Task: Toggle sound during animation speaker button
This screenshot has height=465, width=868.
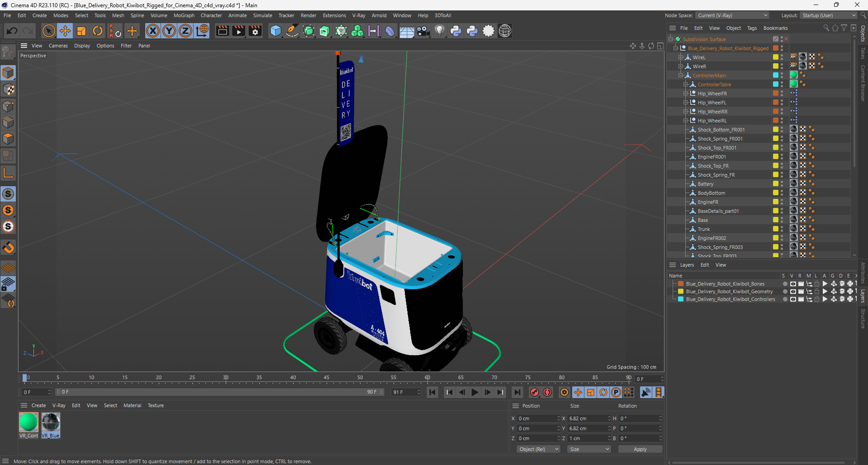Action: 646,392
